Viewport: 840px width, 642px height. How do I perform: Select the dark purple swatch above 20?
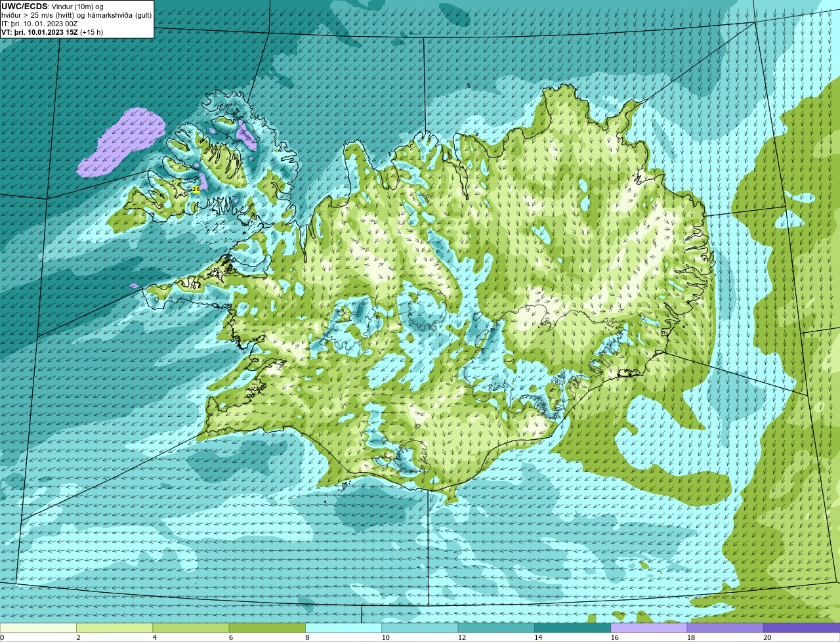coord(802,628)
